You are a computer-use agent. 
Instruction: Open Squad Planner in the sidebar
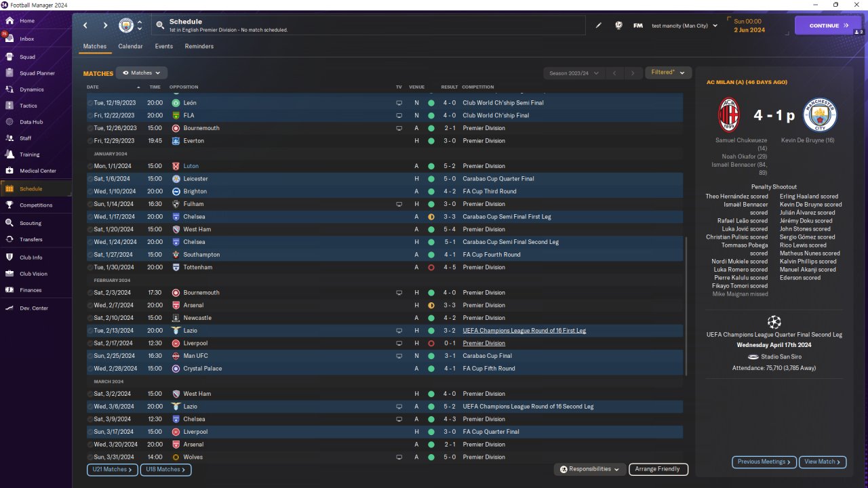(36, 73)
